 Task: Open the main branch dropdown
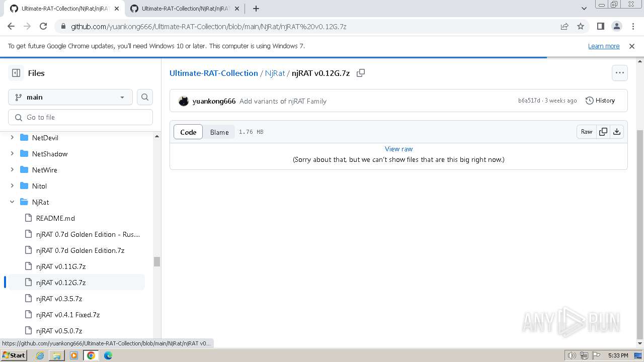(70, 97)
